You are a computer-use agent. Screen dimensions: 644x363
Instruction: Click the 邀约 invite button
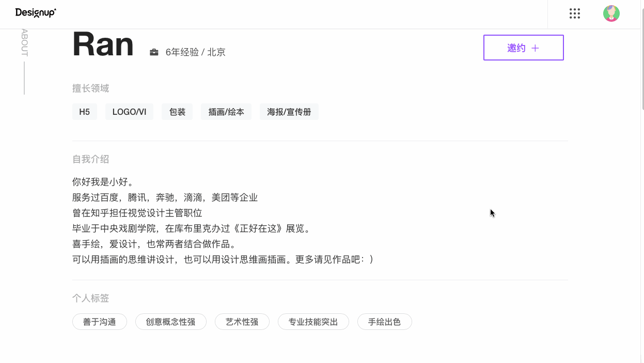click(x=524, y=48)
